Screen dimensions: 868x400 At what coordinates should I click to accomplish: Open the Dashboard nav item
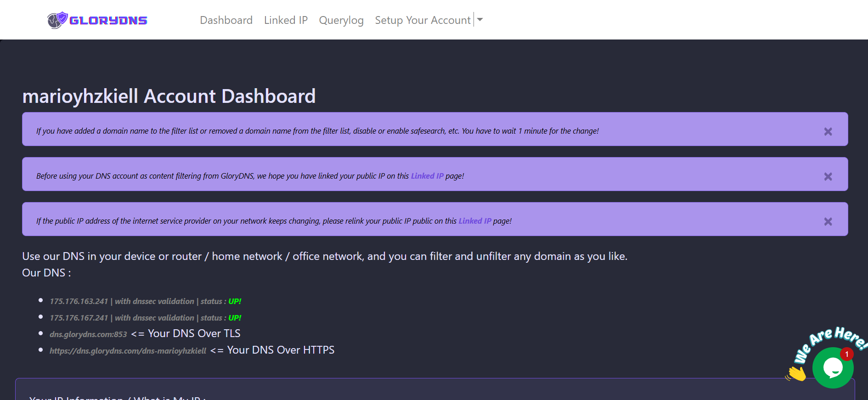(x=226, y=20)
